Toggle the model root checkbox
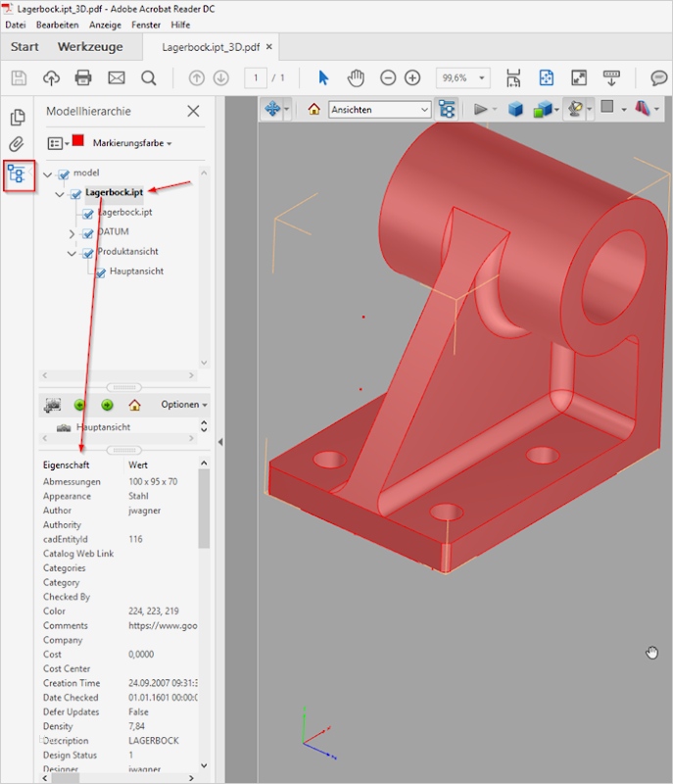Screen dimensions: 673x784 64,174
